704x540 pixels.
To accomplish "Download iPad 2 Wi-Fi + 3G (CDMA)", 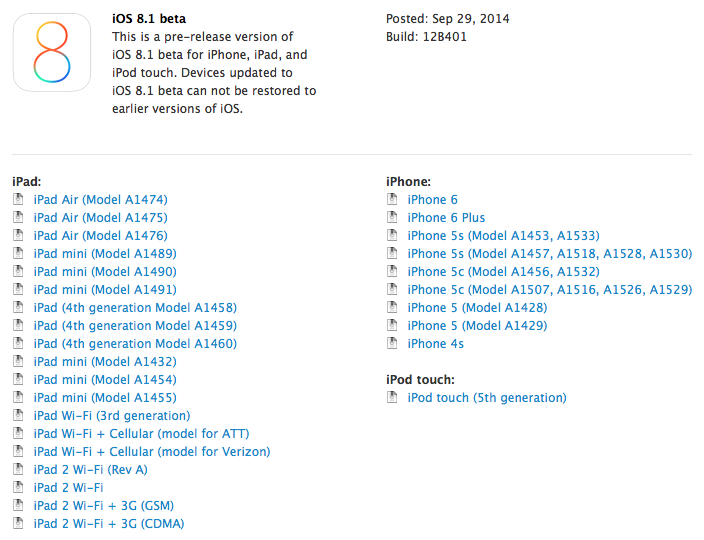I will click(x=108, y=524).
